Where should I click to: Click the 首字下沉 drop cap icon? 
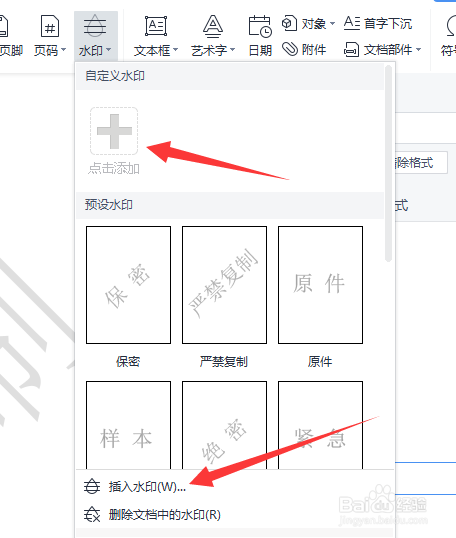(x=352, y=23)
